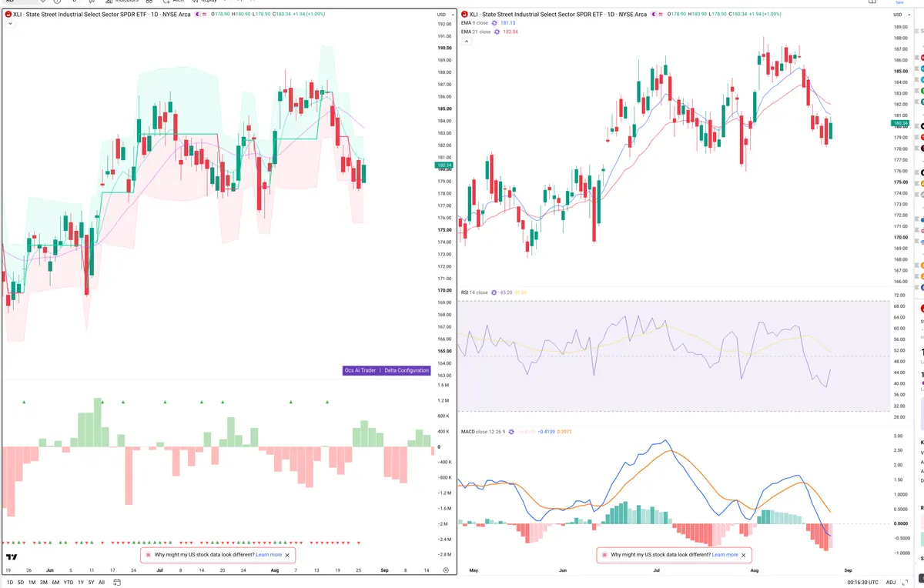Click the MACD close 12 26 9 legend
The width and height of the screenshot is (924, 588).
coord(482,432)
